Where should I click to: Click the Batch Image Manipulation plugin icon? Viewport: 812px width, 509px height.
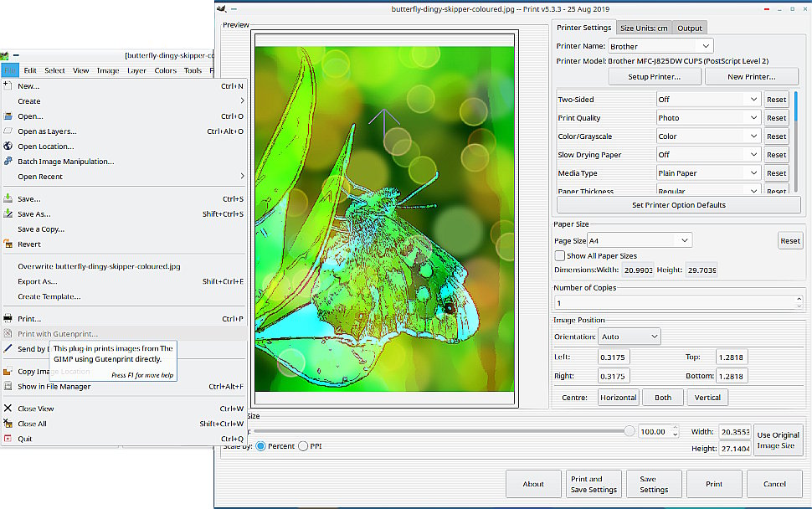click(x=8, y=162)
